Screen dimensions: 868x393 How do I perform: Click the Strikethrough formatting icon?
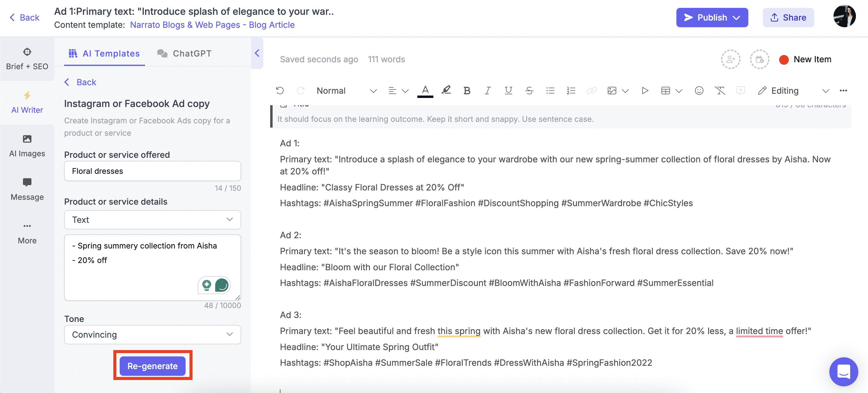tap(529, 90)
